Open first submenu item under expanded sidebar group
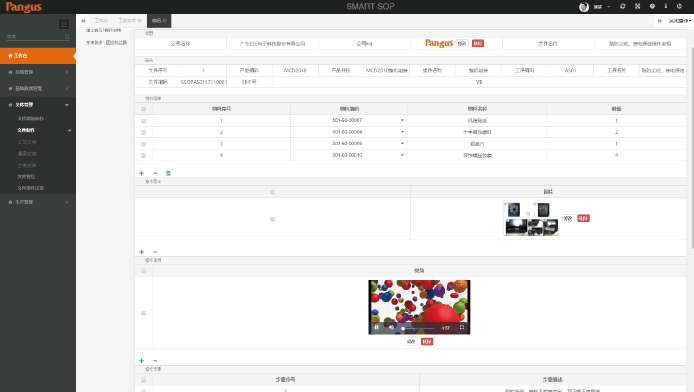Screen dimensions: 694x392 click(x=31, y=119)
